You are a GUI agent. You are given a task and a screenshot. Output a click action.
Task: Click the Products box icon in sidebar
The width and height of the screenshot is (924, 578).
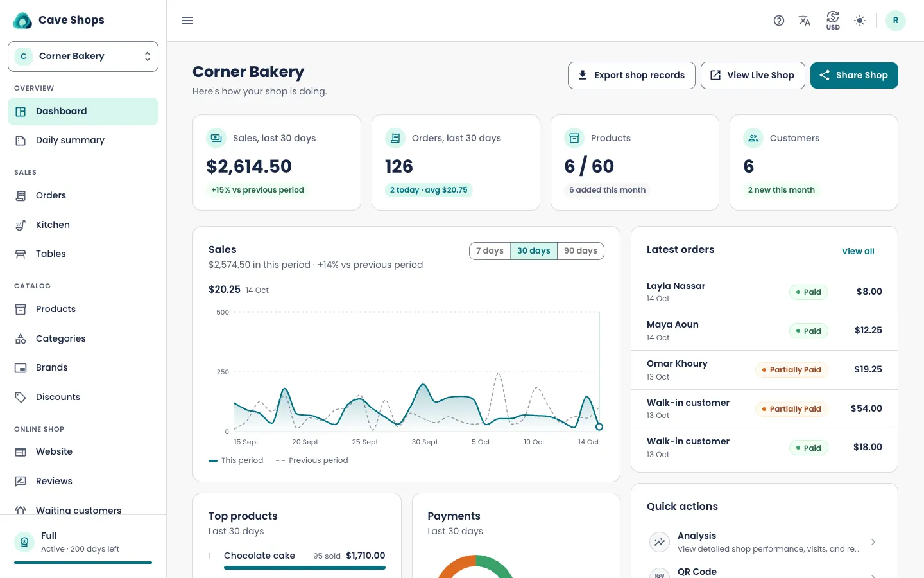21,310
